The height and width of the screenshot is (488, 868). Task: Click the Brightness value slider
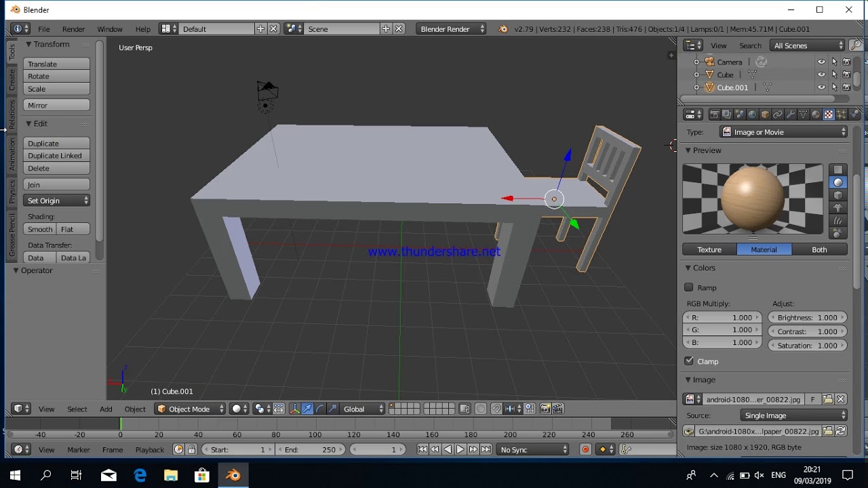click(x=808, y=317)
